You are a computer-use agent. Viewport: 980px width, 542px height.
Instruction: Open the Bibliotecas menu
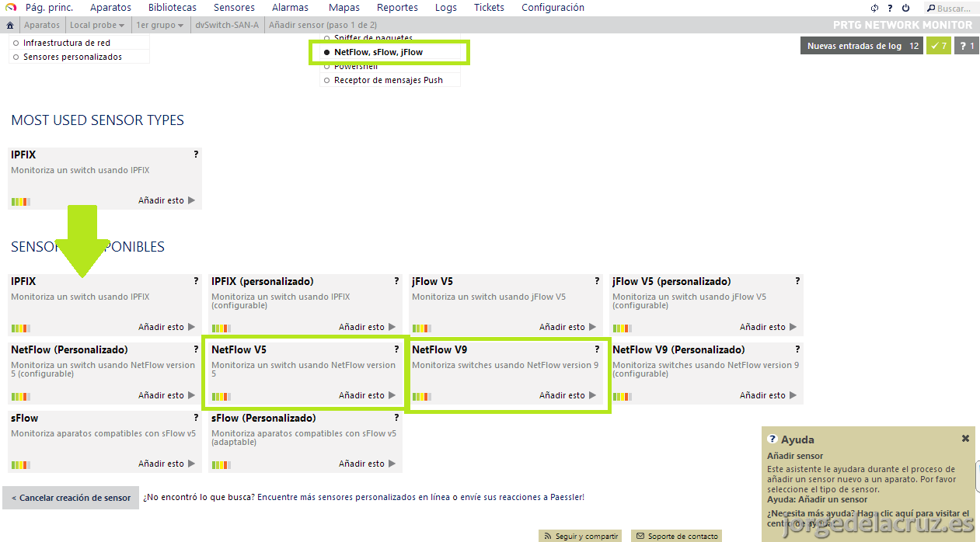173,8
